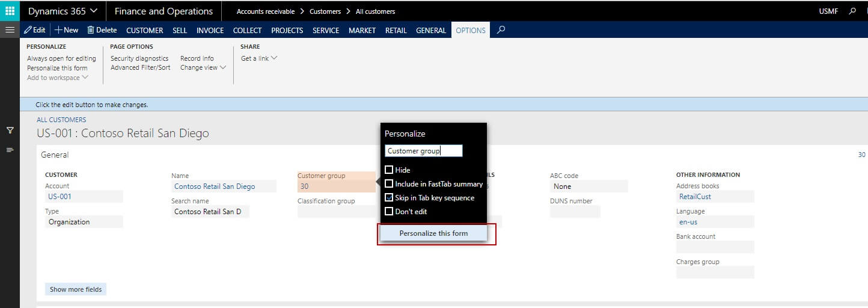Open the RETAIL tab
Viewport: 868px width, 308px height.
click(396, 30)
